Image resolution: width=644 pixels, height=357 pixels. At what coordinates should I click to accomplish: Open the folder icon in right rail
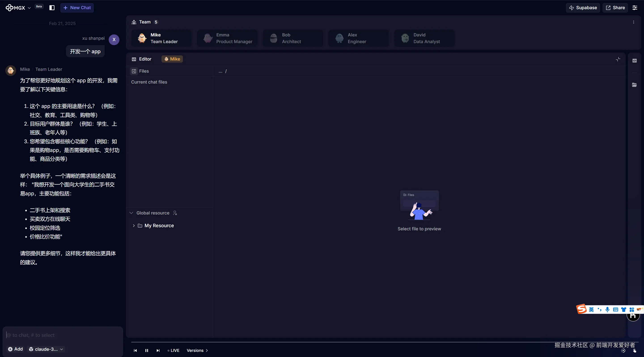(635, 85)
